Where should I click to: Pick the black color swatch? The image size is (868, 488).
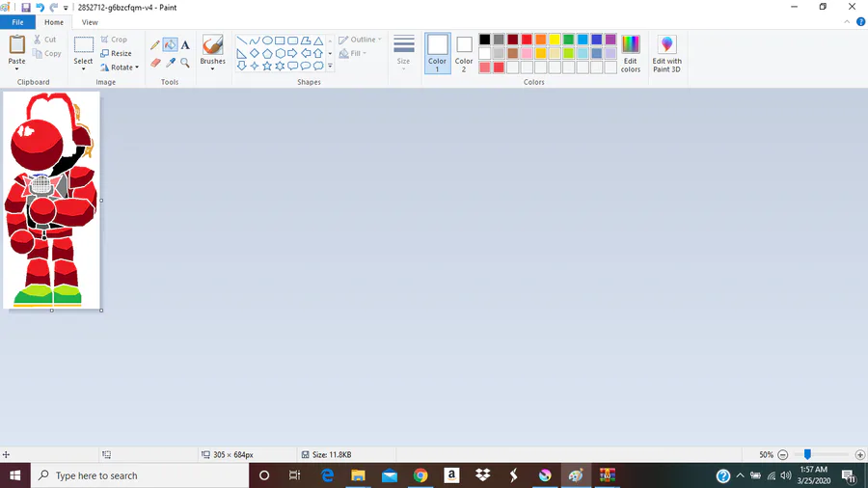coord(485,40)
